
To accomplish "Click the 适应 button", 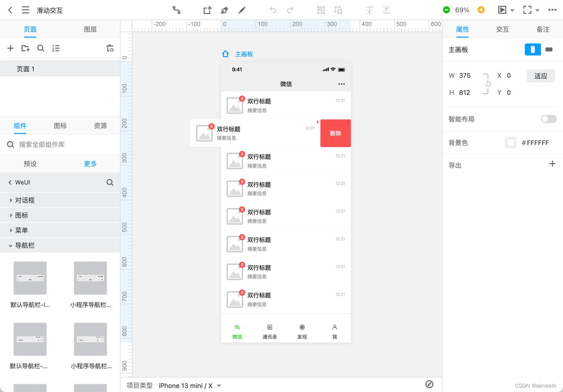I will [x=541, y=76].
